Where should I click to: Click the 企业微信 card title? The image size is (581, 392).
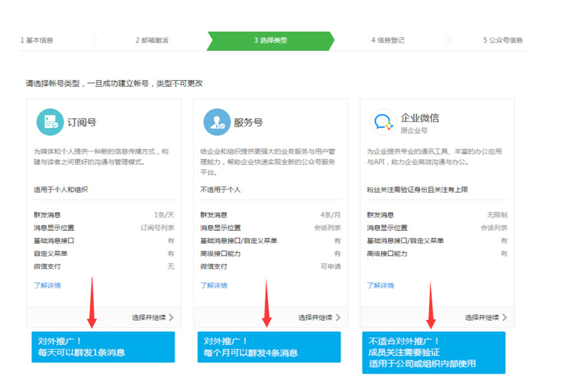(420, 118)
